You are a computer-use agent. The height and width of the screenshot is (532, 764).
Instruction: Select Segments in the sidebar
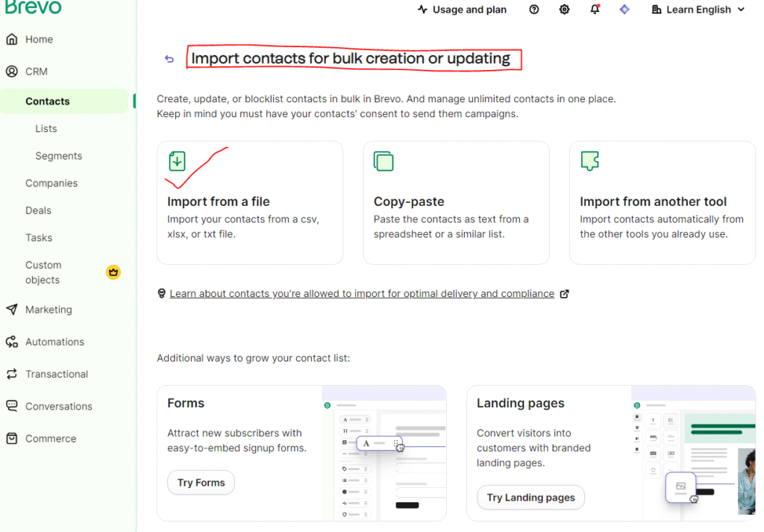pyautogui.click(x=58, y=156)
